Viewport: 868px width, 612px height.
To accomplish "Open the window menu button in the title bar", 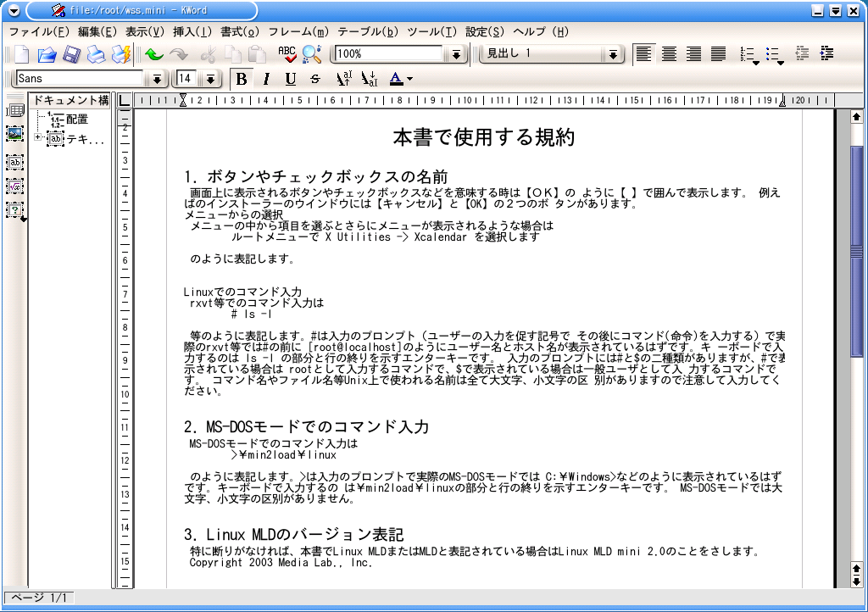I will 14,10.
